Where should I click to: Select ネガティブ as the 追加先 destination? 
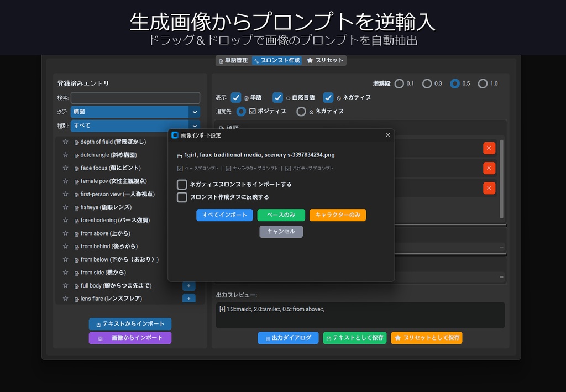(x=301, y=111)
